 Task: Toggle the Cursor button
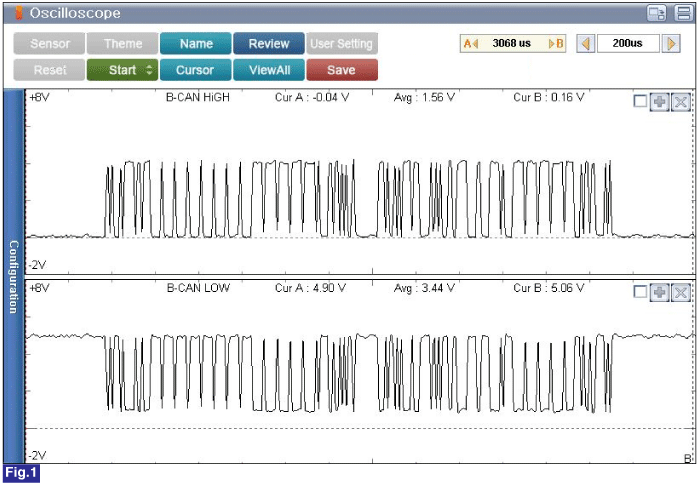tap(196, 70)
